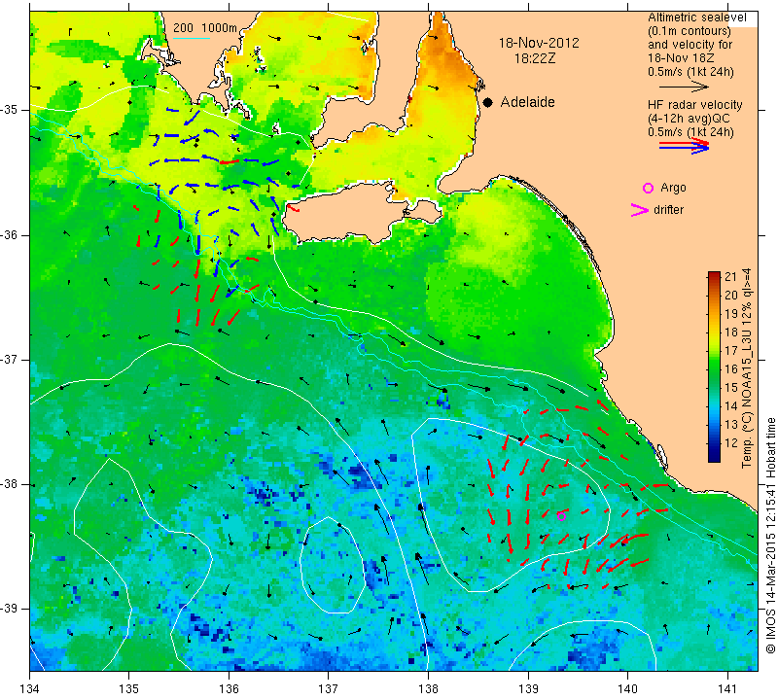Click the drifter legend label
The width and height of the screenshot is (778, 700).
pyautogui.click(x=668, y=210)
